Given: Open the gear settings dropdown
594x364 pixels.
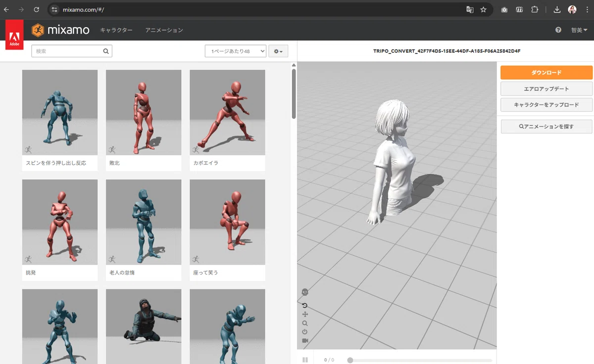Looking at the screenshot, I should click(278, 51).
